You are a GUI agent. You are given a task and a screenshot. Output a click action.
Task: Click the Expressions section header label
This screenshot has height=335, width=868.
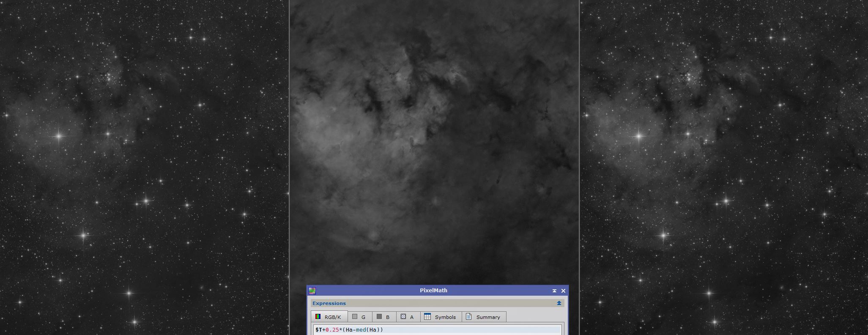329,303
